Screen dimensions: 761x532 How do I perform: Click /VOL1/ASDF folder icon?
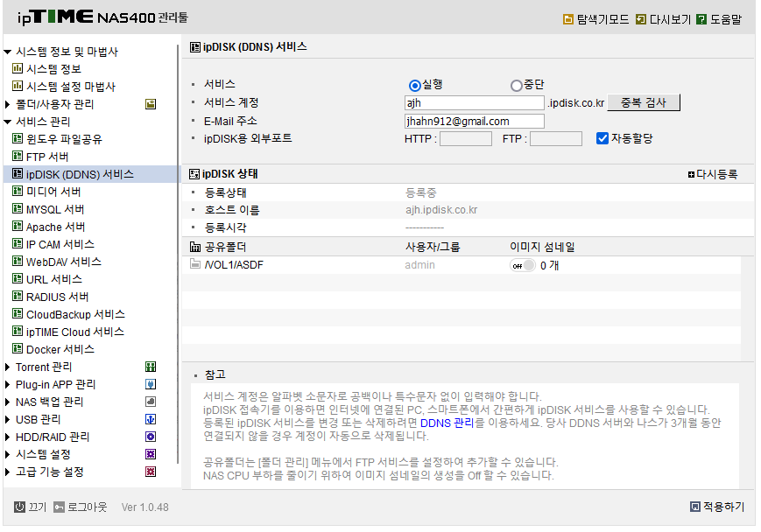(195, 264)
